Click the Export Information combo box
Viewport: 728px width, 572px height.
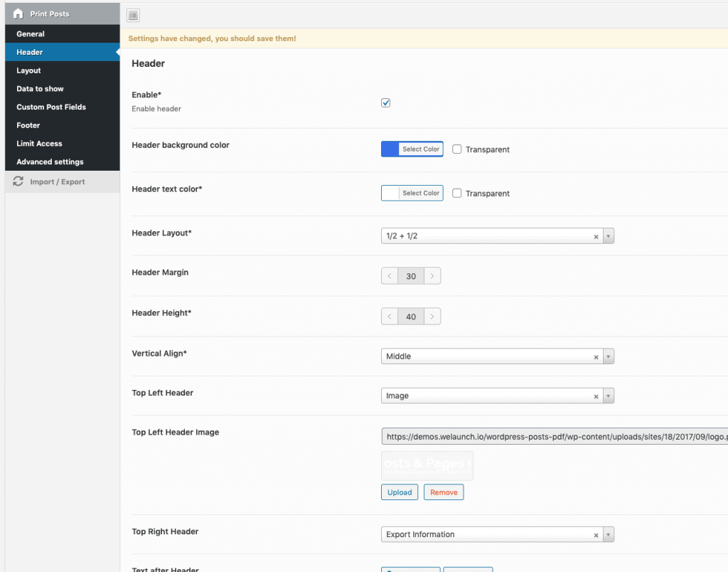tap(497, 534)
